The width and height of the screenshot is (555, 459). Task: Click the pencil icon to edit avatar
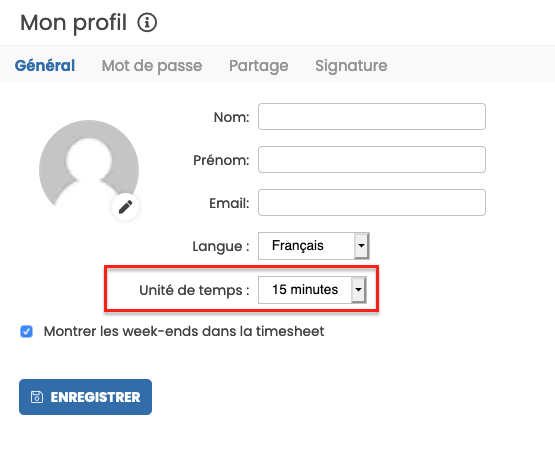(125, 207)
